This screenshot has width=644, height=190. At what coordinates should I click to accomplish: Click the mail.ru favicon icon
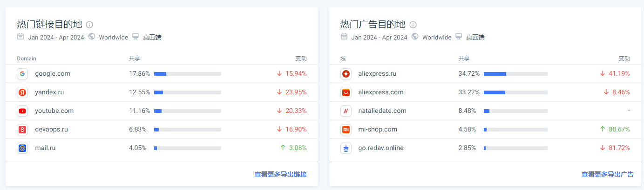tap(22, 148)
